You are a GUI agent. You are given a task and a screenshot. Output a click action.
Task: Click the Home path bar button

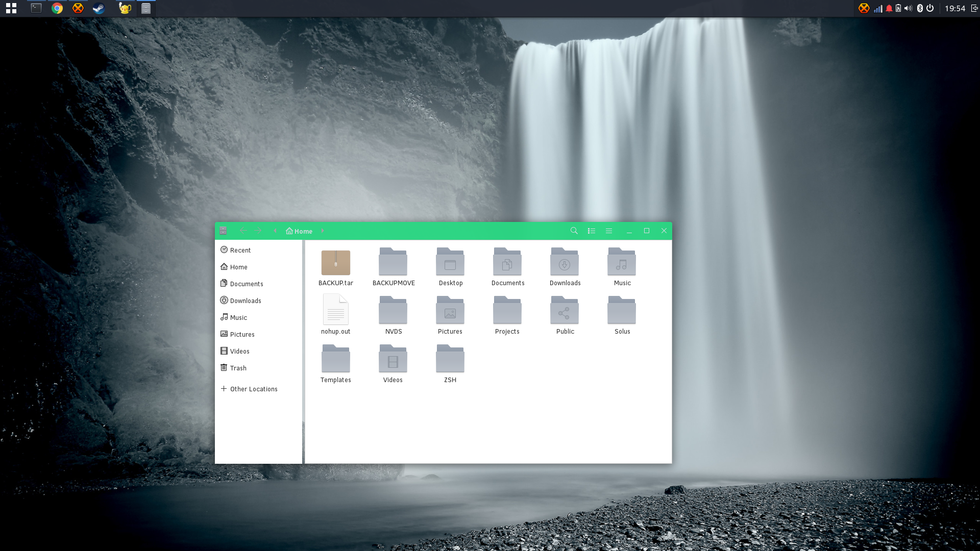click(x=299, y=231)
